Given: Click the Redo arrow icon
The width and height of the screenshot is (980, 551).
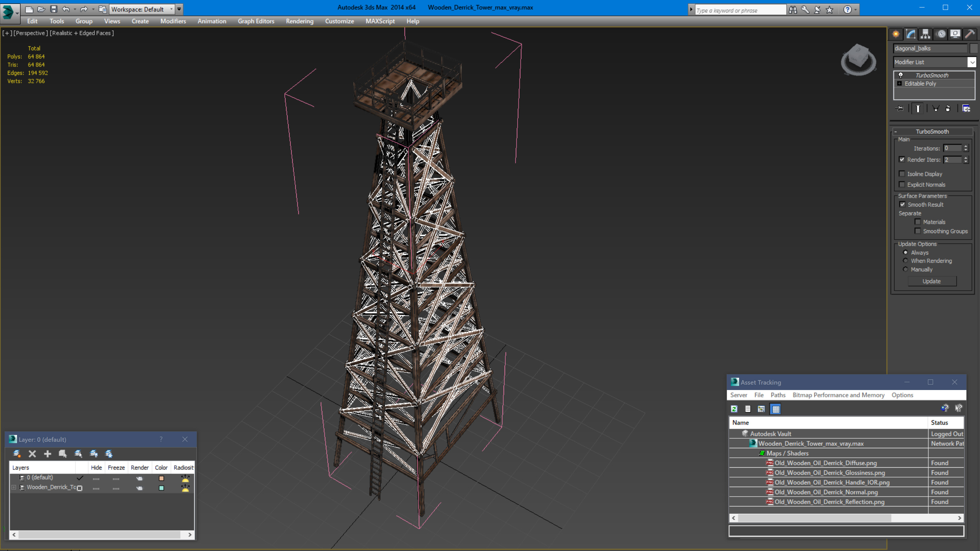Looking at the screenshot, I should 84,9.
